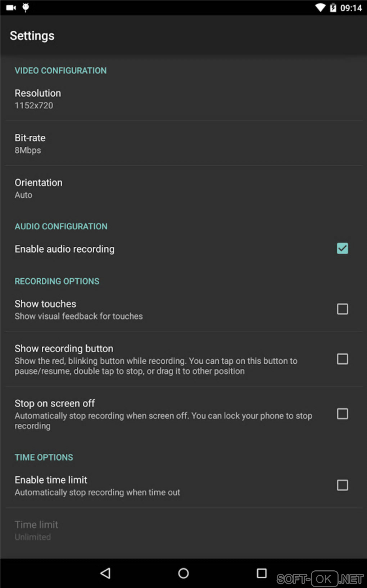Check the Show recording button option
The image size is (367, 588).
tap(342, 359)
